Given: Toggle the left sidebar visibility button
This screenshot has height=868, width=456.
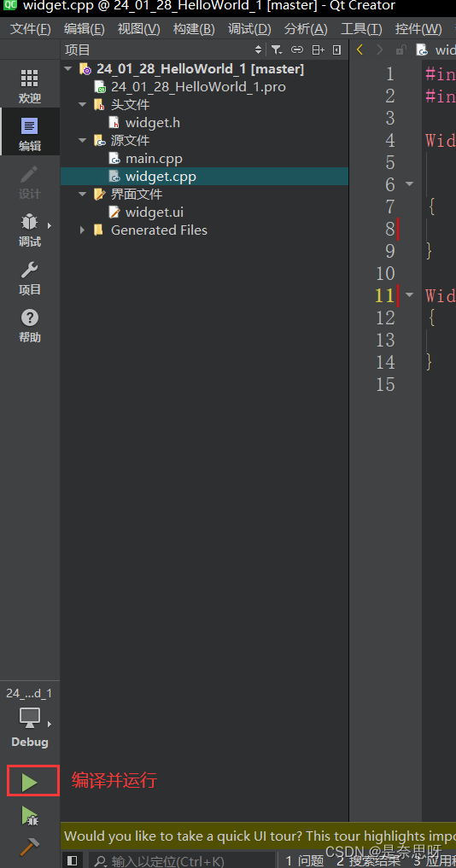Looking at the screenshot, I should tap(72, 860).
